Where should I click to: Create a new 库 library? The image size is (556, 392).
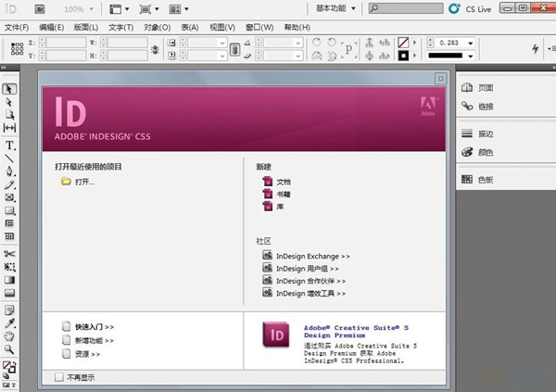point(273,206)
